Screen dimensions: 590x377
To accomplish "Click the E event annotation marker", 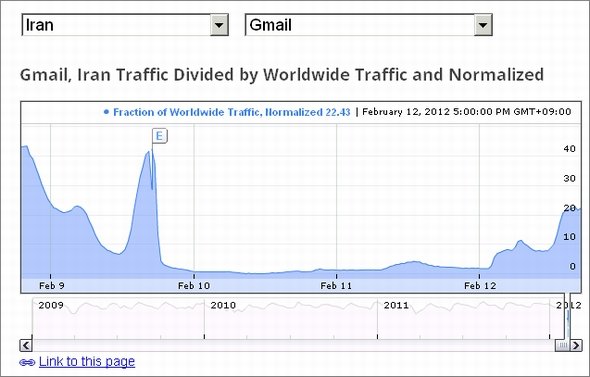I will [x=160, y=136].
